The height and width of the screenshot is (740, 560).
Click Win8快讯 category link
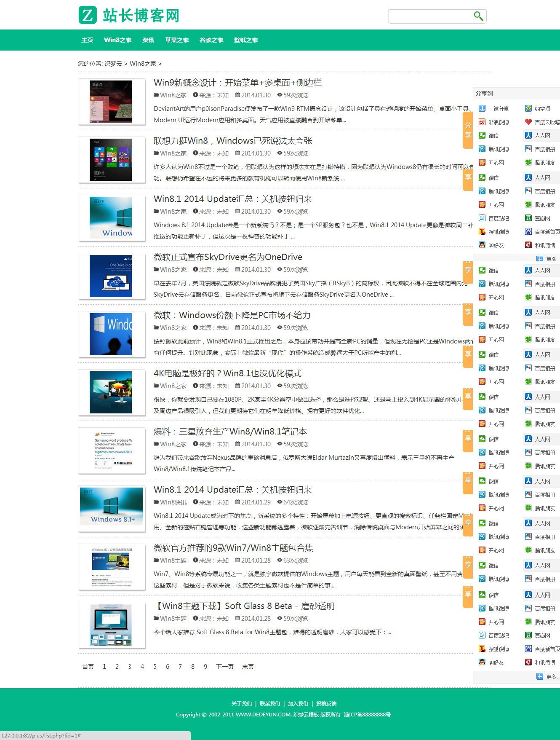(173, 502)
